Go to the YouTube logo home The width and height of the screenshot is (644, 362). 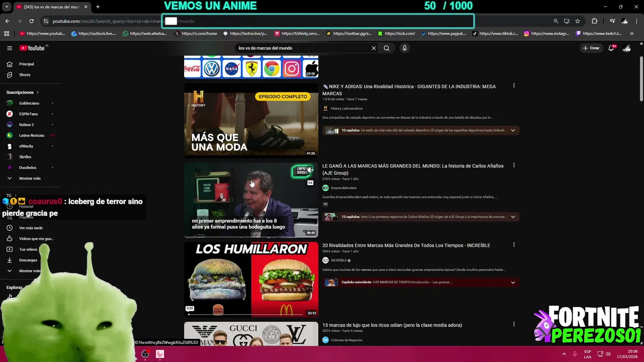point(32,48)
